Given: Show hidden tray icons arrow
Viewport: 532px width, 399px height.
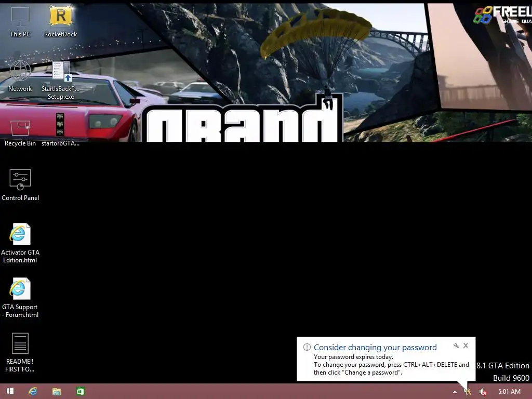Looking at the screenshot, I should point(455,392).
